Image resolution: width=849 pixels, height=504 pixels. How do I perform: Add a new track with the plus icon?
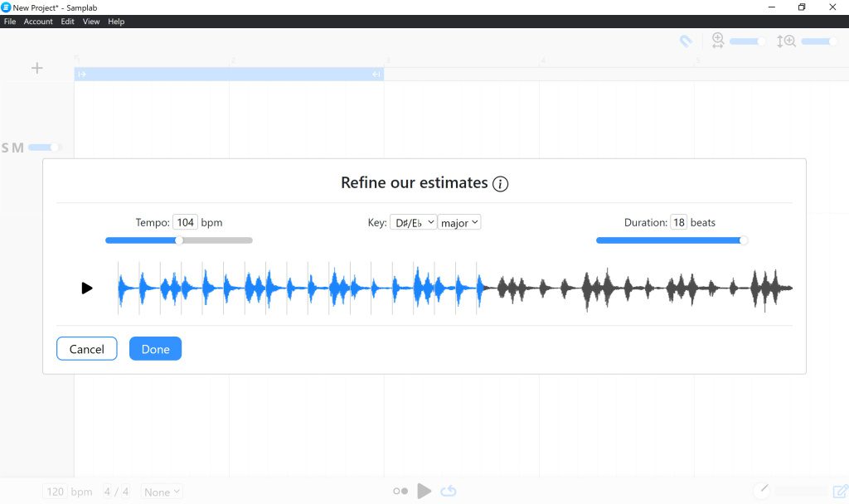(x=36, y=68)
